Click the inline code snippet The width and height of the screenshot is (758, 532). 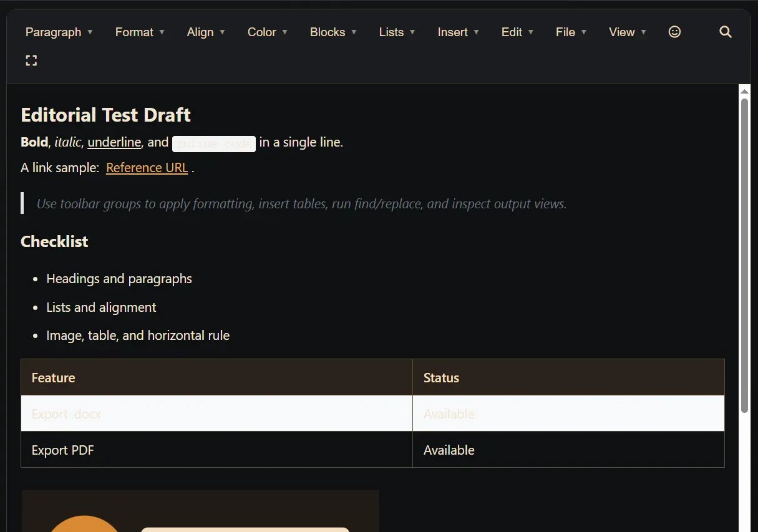pos(214,143)
